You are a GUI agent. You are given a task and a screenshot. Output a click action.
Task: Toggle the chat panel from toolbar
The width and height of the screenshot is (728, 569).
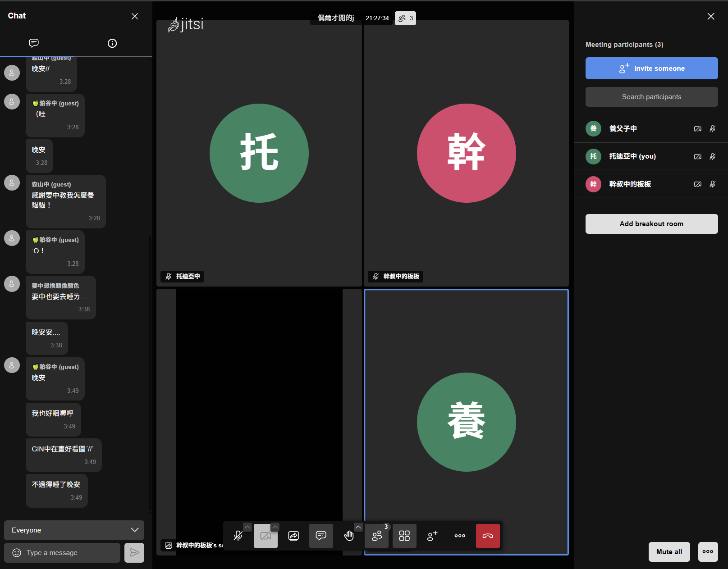[321, 536]
